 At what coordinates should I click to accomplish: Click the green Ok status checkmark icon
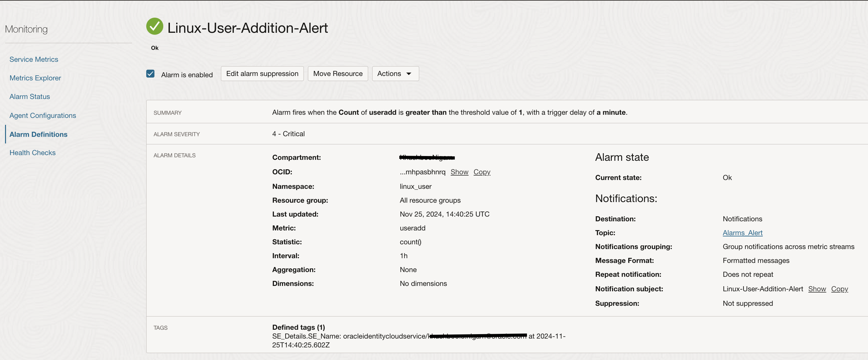[155, 26]
